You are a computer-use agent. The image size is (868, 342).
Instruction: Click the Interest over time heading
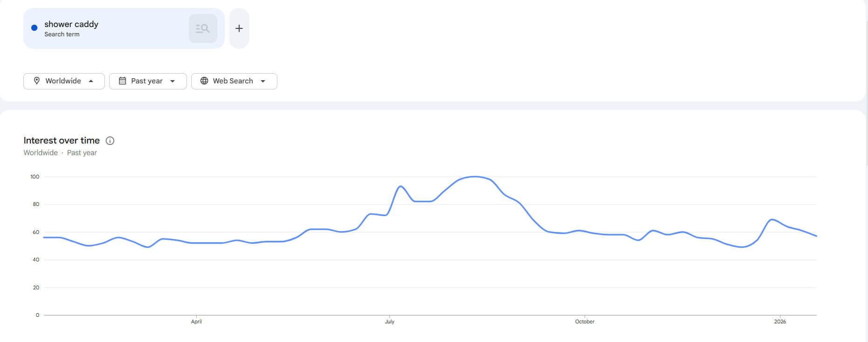(x=62, y=140)
